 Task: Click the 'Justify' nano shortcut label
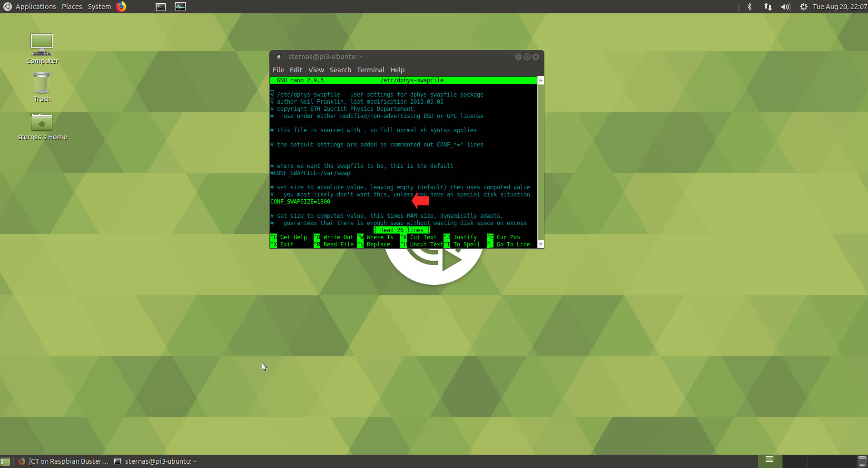[465, 237]
